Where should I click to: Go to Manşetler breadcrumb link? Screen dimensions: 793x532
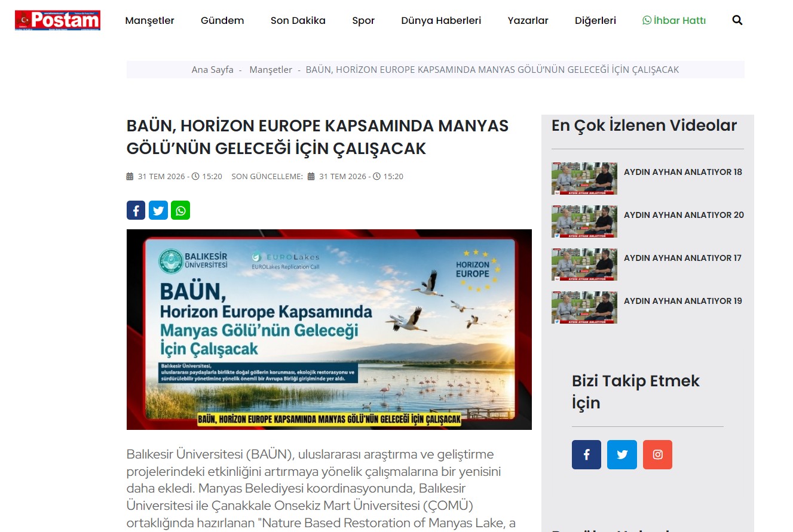click(271, 69)
